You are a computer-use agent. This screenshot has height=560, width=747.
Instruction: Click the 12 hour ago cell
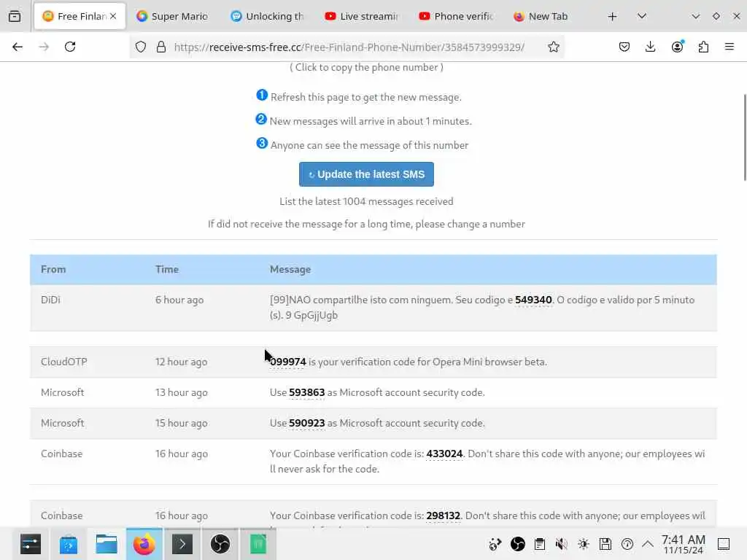pyautogui.click(x=181, y=362)
